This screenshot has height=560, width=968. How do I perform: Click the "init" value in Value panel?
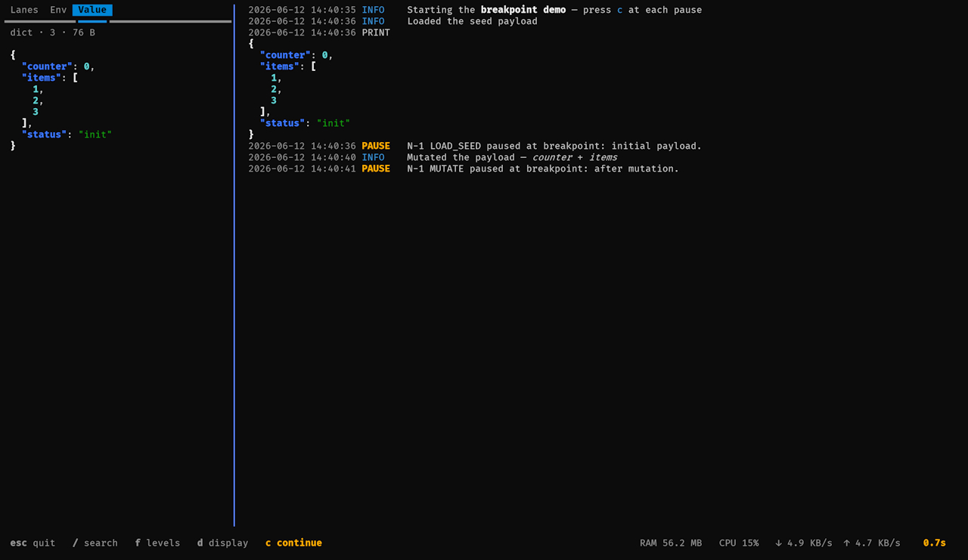tap(95, 135)
